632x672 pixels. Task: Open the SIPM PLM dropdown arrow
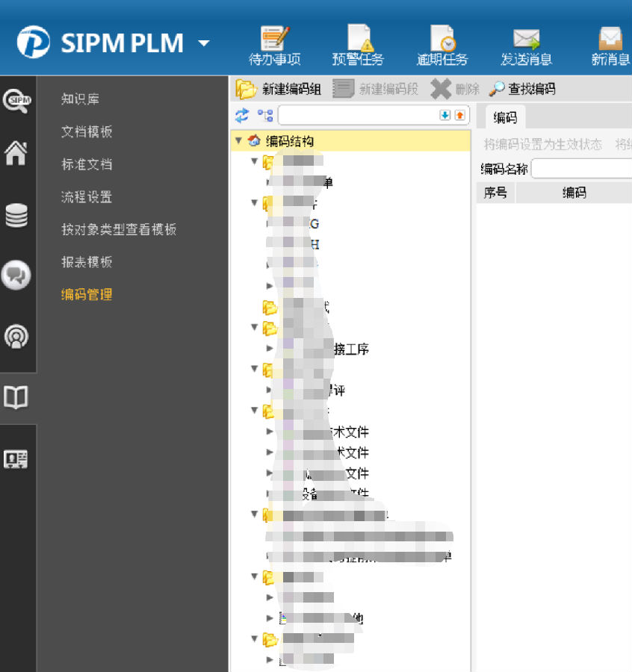coord(204,43)
